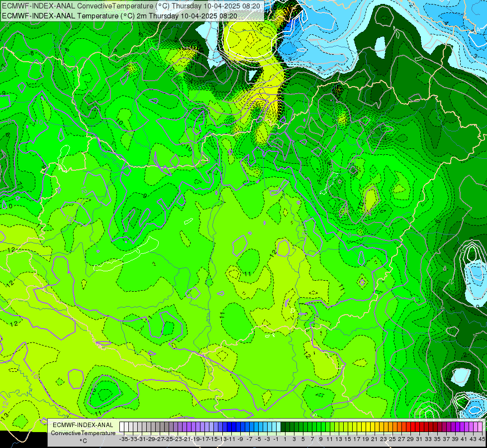
Task: Click the legend scale value 35
Action: pos(437,439)
